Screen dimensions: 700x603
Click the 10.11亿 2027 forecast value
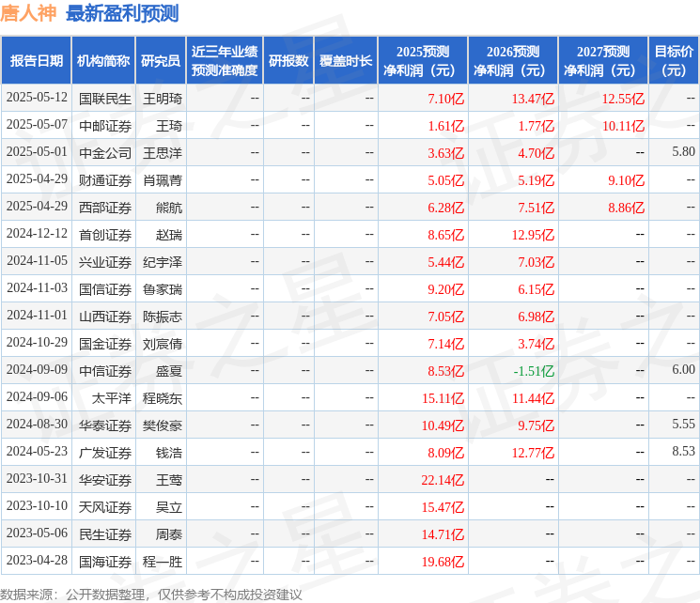(623, 126)
